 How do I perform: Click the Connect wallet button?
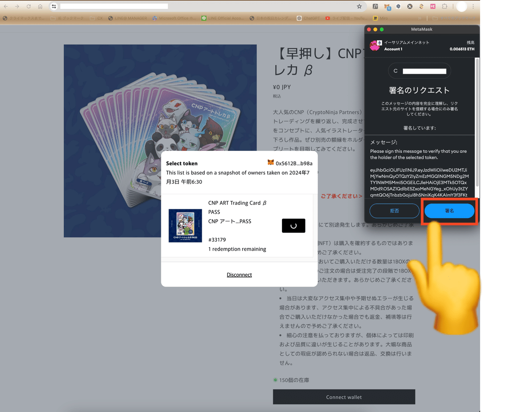[x=344, y=396]
